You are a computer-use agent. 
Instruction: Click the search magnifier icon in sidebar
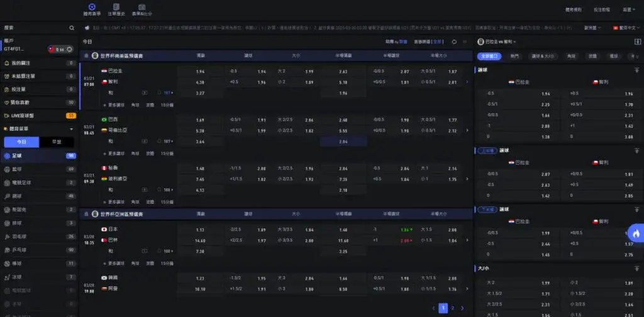pyautogui.click(x=72, y=28)
